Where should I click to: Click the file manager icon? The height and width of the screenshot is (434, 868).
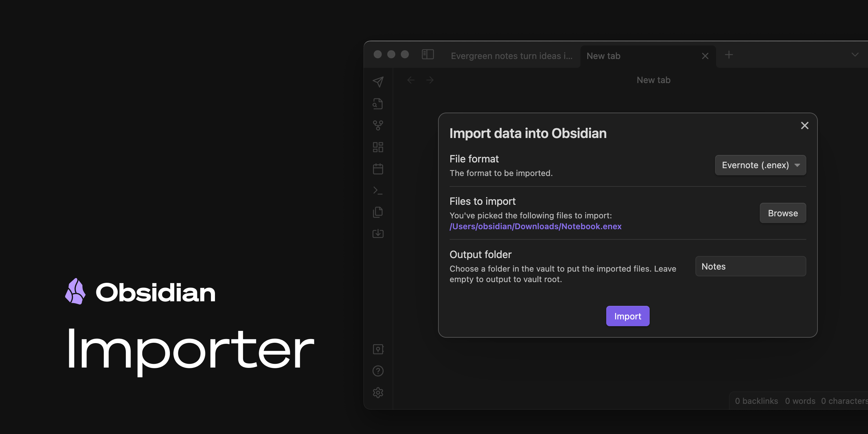tap(379, 211)
